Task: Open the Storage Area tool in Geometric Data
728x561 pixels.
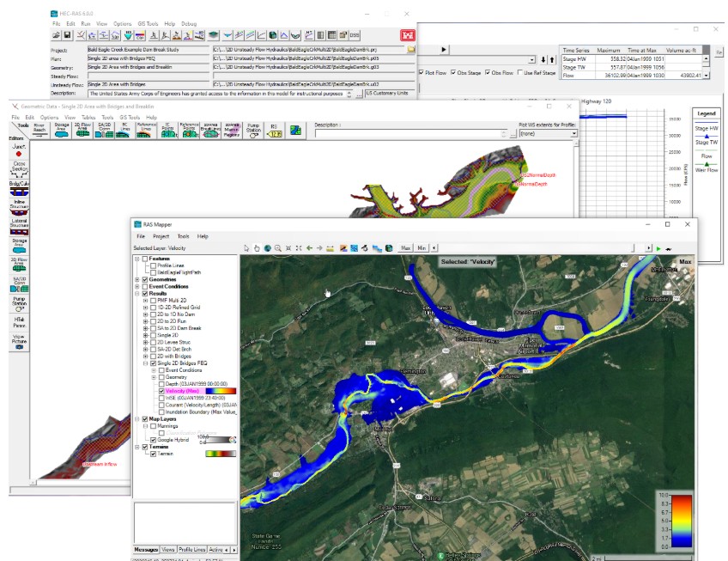Action: click(62, 129)
